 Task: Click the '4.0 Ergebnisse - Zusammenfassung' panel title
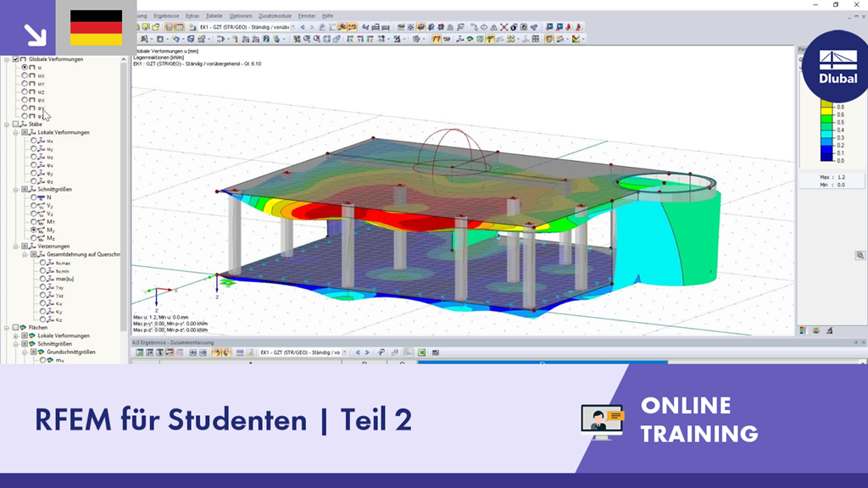click(173, 342)
